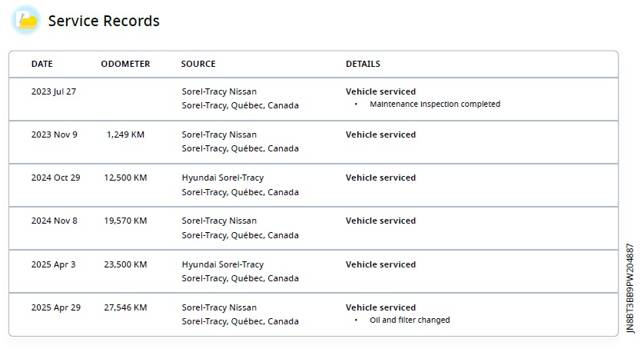Click Sorel-Tracy Nissan in 2024 Nov 8 row
This screenshot has height=352, width=644.
pyautogui.click(x=219, y=221)
